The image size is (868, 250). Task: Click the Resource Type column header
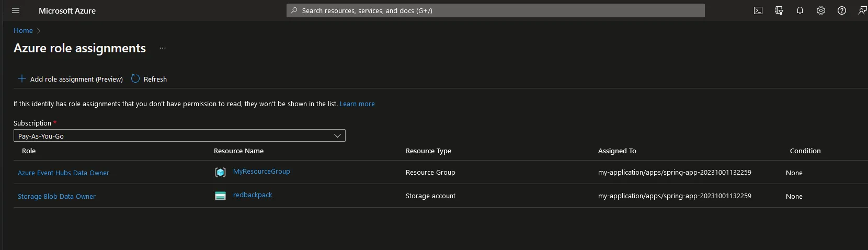pos(428,151)
